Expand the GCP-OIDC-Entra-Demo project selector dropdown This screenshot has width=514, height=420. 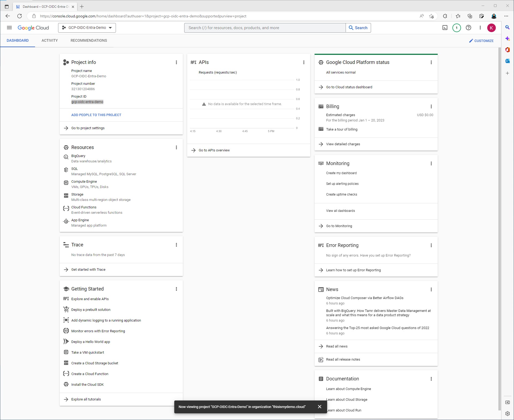point(87,28)
